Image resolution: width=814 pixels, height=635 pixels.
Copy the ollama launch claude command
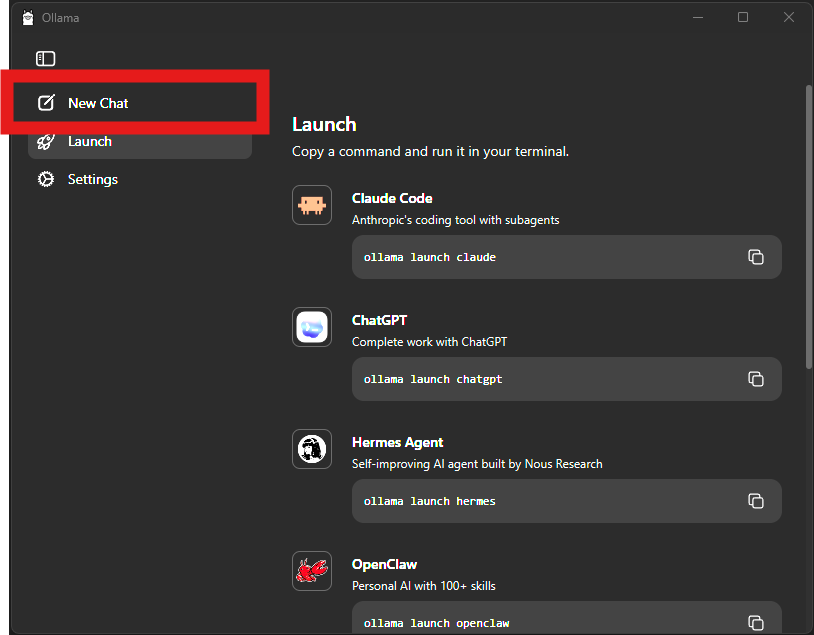(x=756, y=257)
